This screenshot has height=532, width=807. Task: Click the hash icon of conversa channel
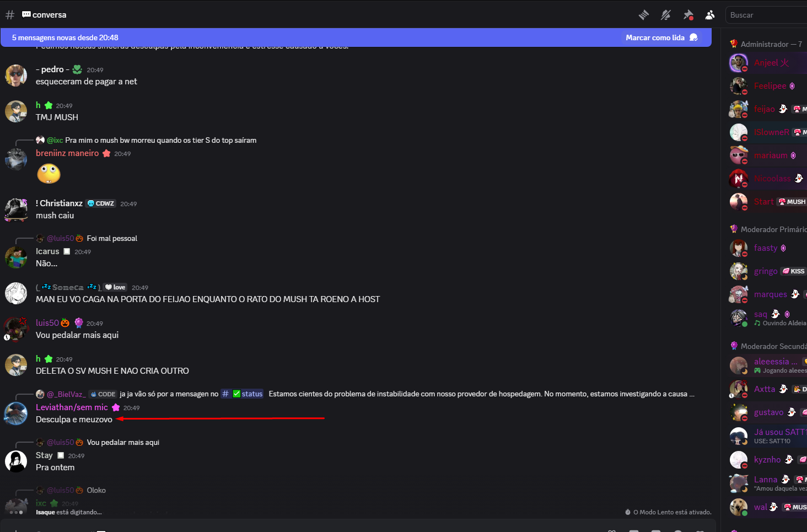10,15
